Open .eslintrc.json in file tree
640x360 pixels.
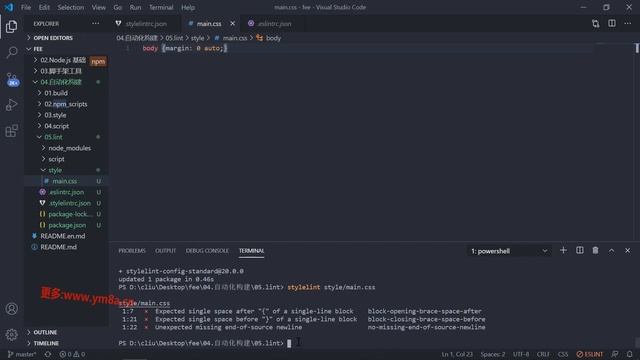(x=67, y=192)
